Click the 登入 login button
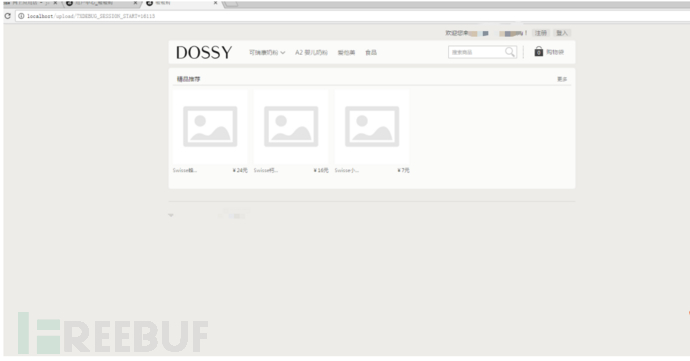 562,33
